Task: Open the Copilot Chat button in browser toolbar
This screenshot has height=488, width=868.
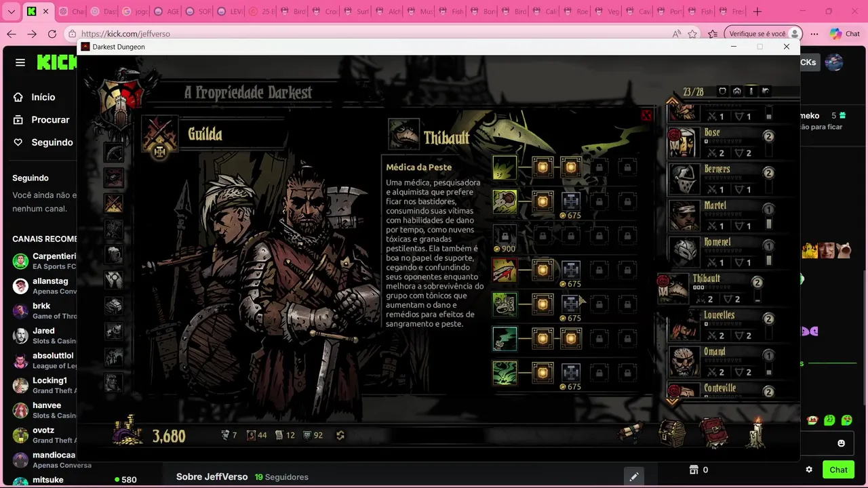Action: (844, 34)
